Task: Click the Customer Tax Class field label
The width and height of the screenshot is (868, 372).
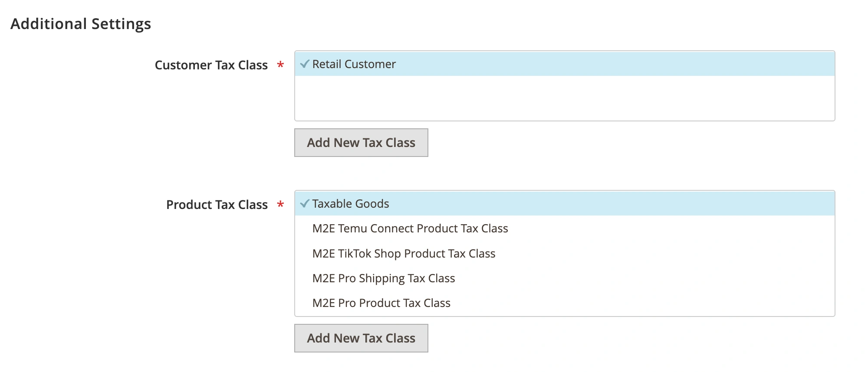Action: tap(211, 65)
